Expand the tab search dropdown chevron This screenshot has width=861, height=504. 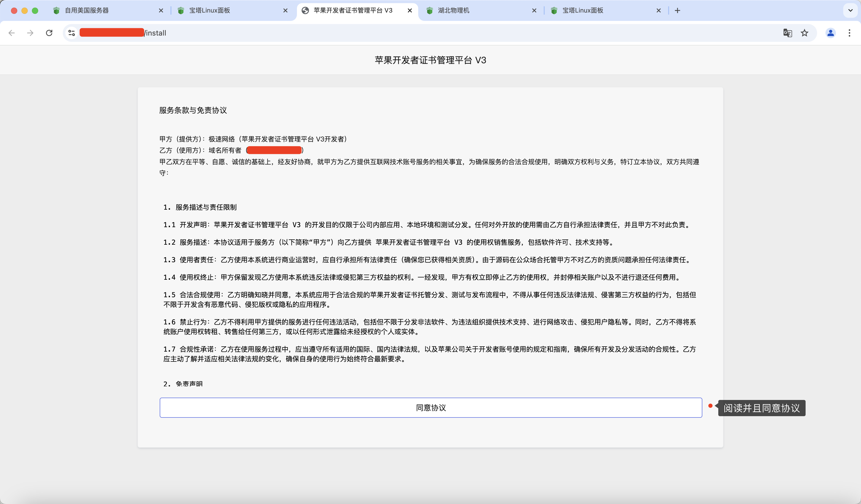pos(850,11)
